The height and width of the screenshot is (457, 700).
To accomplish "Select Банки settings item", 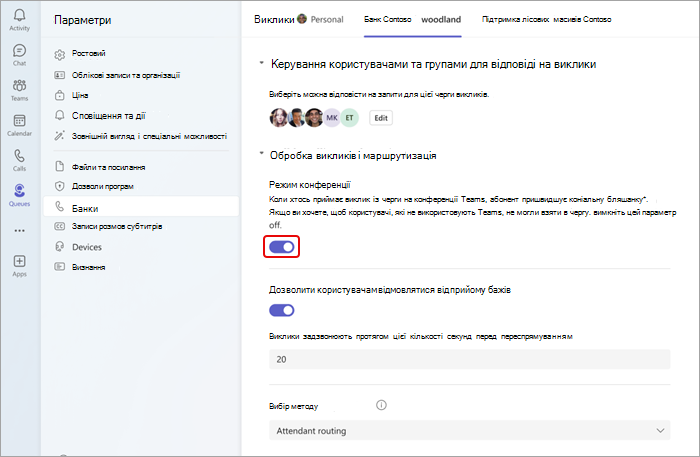I will (141, 207).
